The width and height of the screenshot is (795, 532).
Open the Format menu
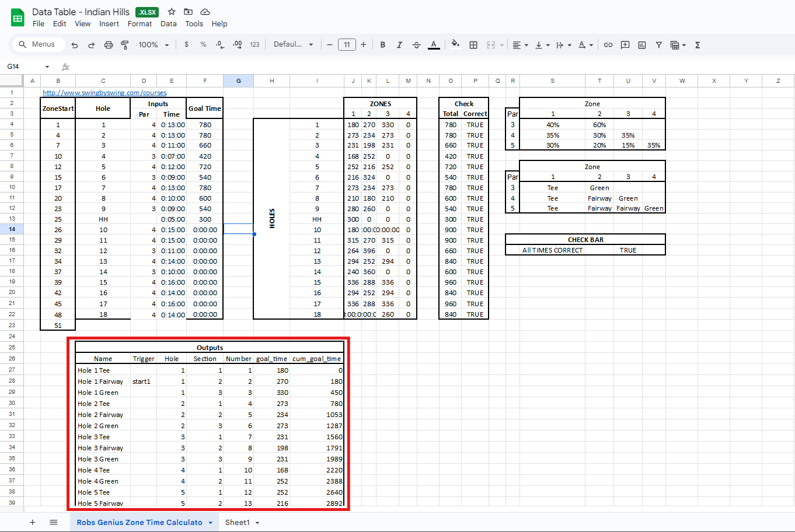(140, 24)
